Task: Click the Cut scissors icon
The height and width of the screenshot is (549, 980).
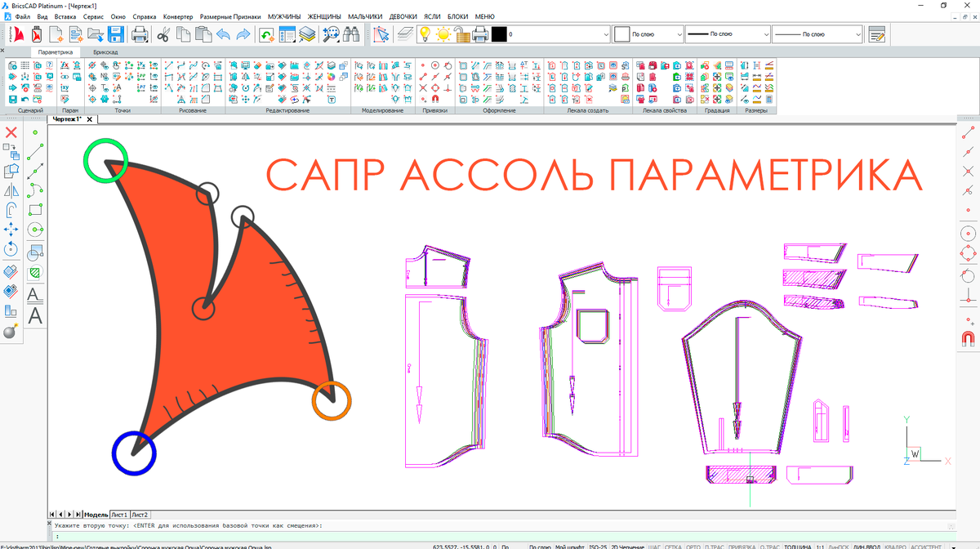Action: click(163, 34)
